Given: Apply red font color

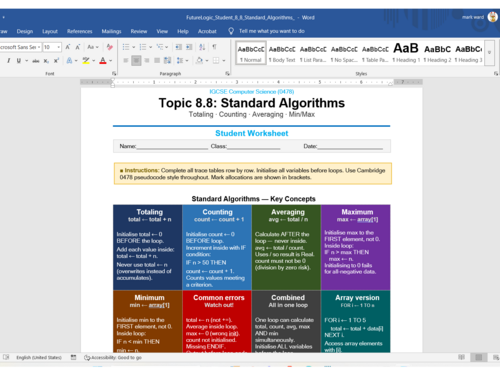Looking at the screenshot, I should 103,61.
